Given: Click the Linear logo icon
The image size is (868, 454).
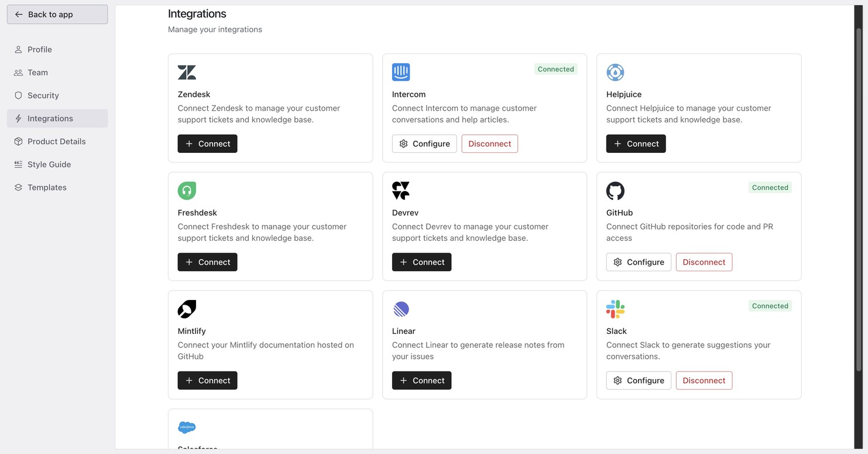Looking at the screenshot, I should tap(401, 309).
